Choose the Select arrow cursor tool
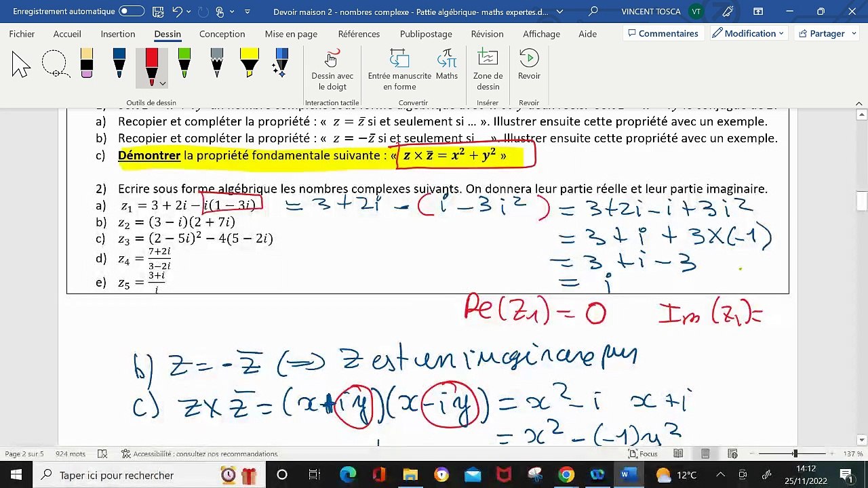The width and height of the screenshot is (868, 488). click(x=21, y=65)
